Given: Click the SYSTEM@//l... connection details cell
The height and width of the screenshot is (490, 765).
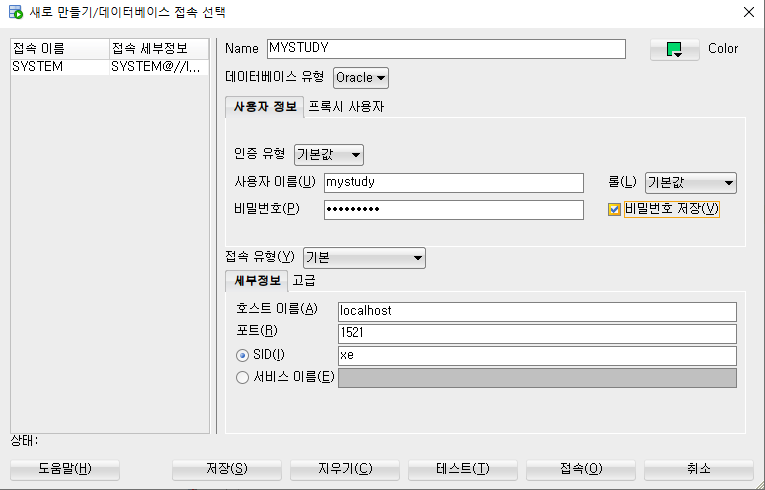Looking at the screenshot, I should click(x=159, y=67).
